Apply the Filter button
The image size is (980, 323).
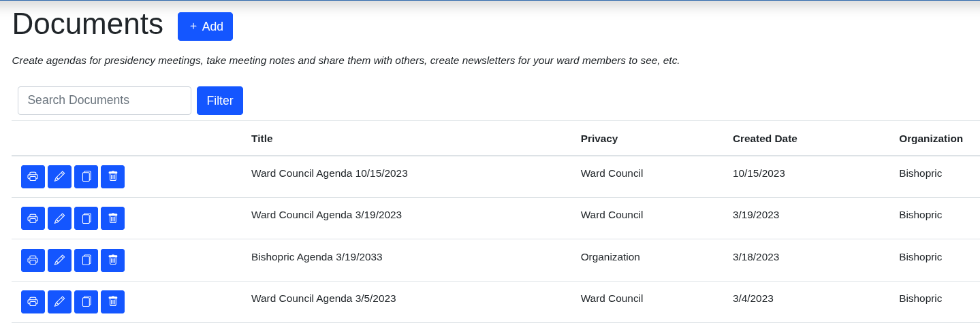point(220,101)
